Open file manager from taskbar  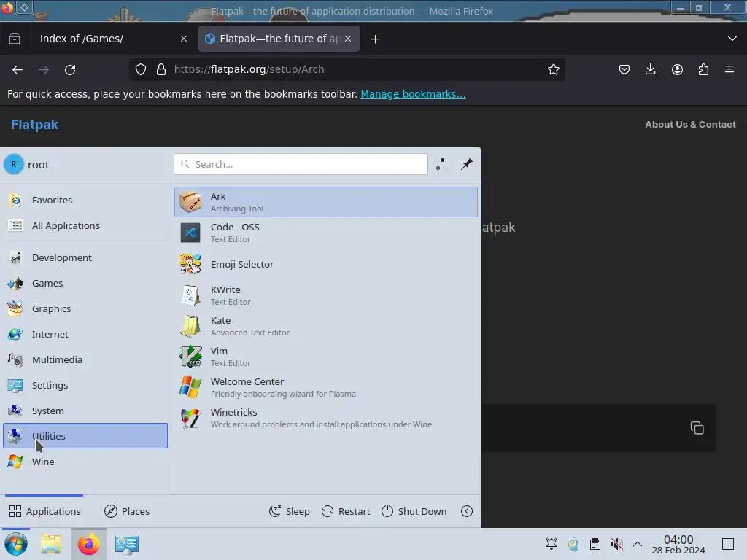51,544
